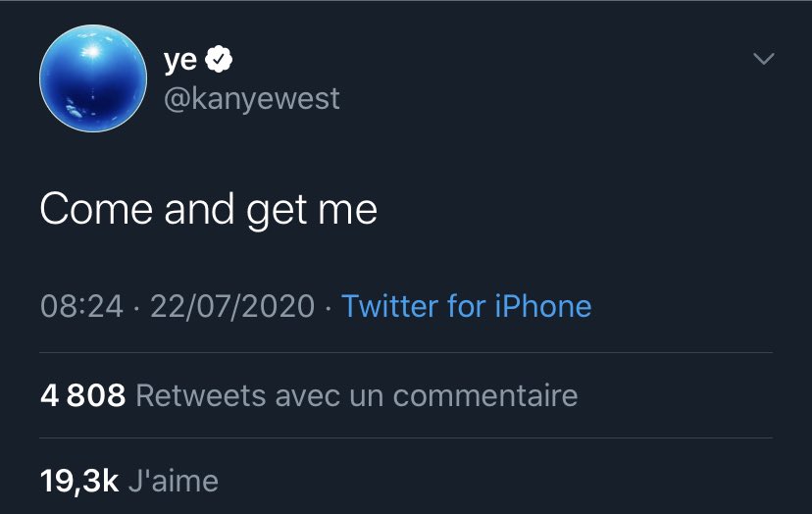This screenshot has height=514, width=812.
Task: Click the dot separator before the date
Action: (x=137, y=306)
